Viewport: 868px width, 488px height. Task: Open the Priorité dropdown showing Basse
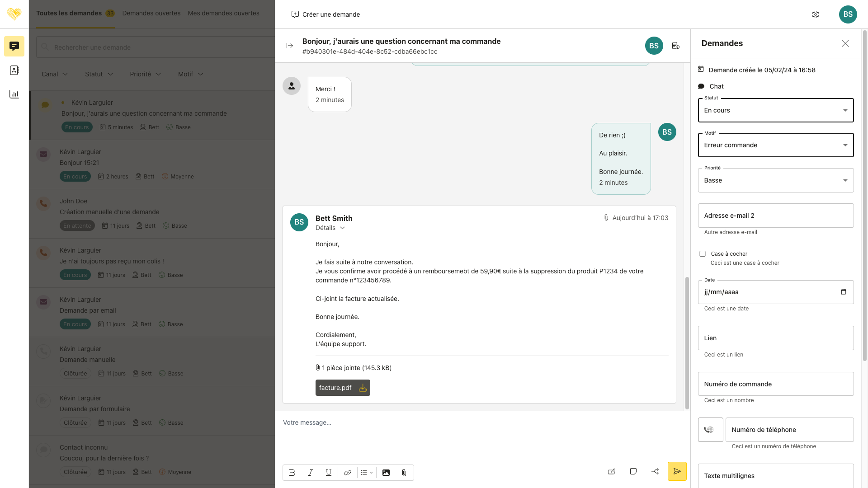pyautogui.click(x=776, y=181)
